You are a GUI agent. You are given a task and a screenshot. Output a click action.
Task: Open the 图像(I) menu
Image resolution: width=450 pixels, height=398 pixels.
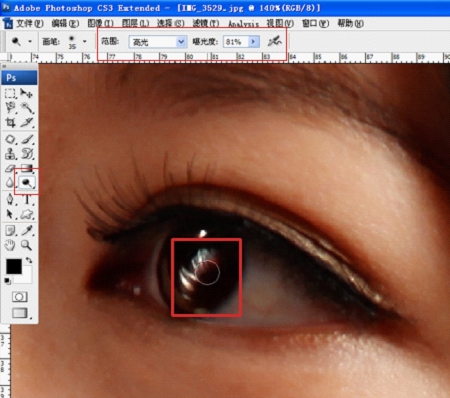coord(100,23)
